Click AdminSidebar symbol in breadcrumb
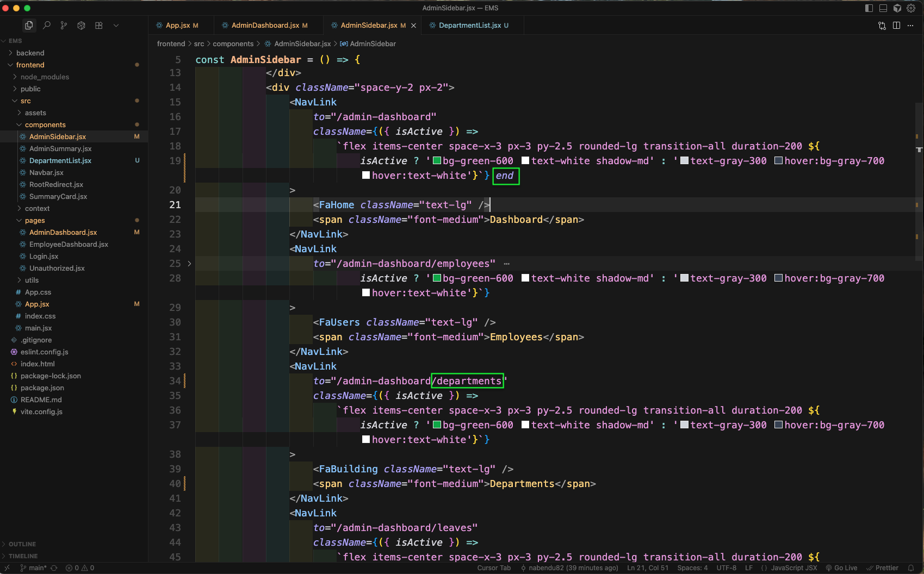924x574 pixels. pyautogui.click(x=368, y=44)
